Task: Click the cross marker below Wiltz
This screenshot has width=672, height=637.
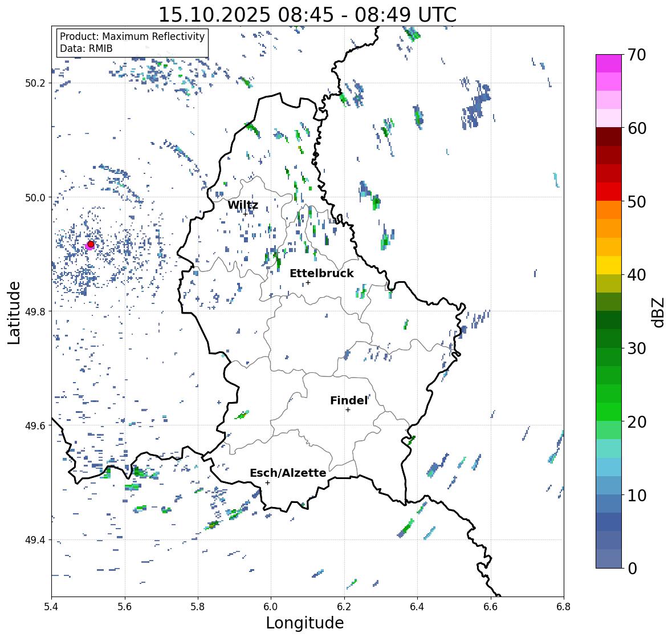Action: (246, 214)
